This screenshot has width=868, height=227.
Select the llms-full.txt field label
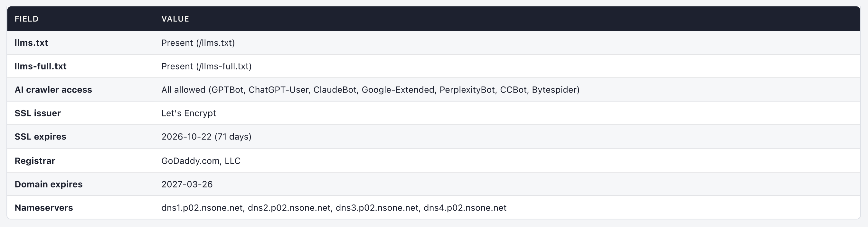click(x=41, y=66)
